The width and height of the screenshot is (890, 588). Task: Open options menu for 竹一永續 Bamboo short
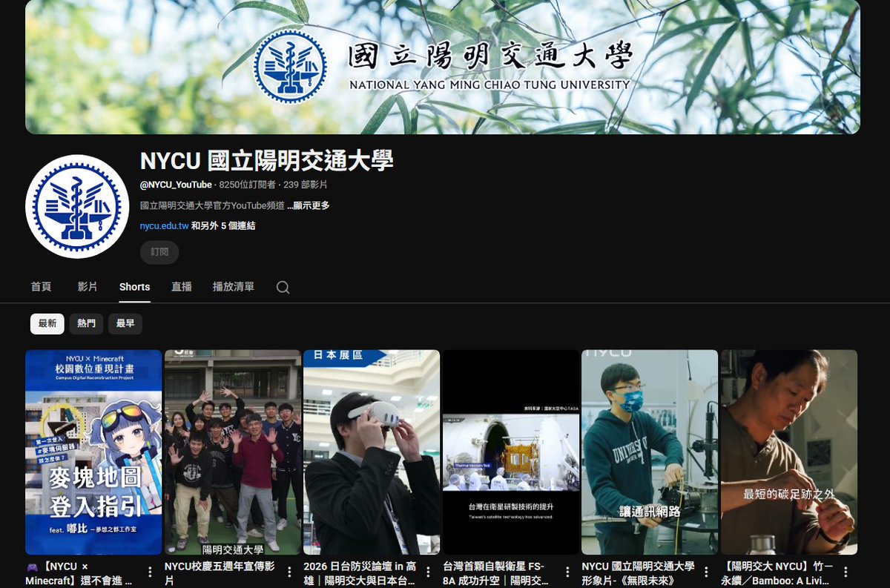coord(845,572)
